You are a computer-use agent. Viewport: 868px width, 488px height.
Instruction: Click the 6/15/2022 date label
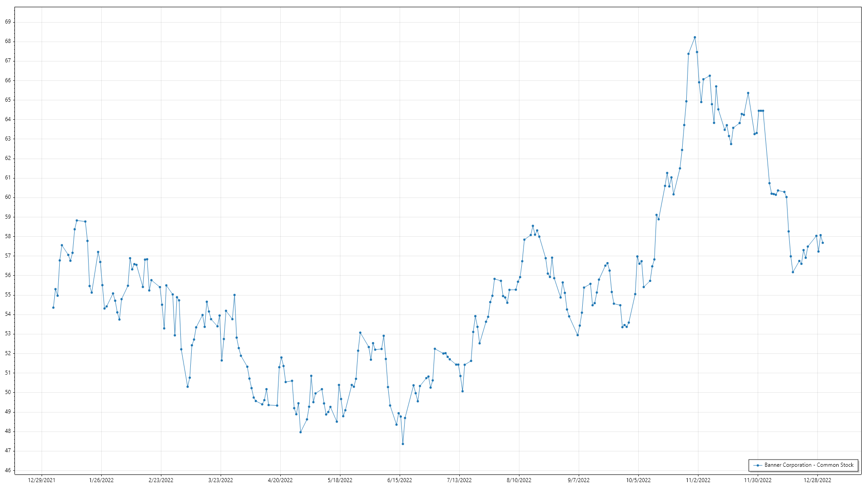tap(400, 480)
